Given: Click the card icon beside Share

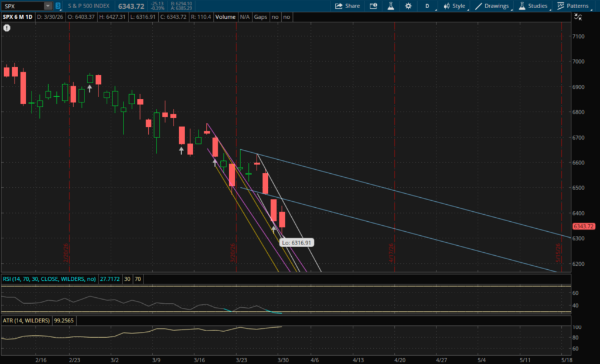Looking at the screenshot, I should coord(373,6).
